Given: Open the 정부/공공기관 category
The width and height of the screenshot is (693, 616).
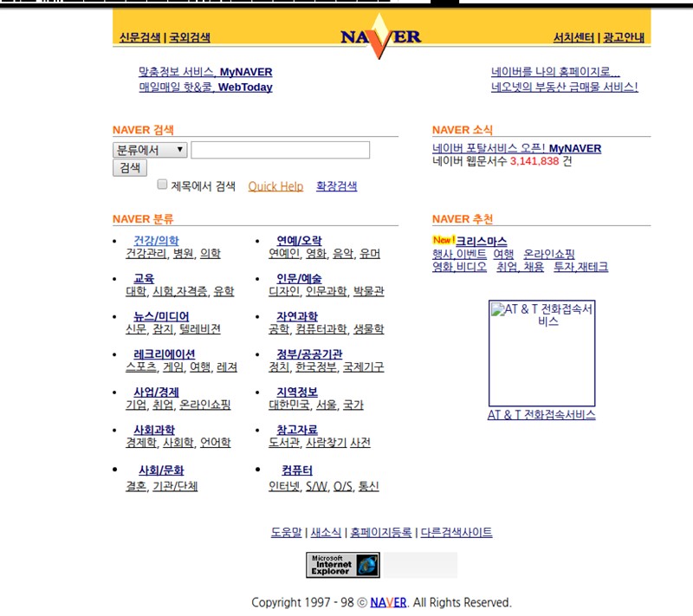Looking at the screenshot, I should click(x=309, y=354).
